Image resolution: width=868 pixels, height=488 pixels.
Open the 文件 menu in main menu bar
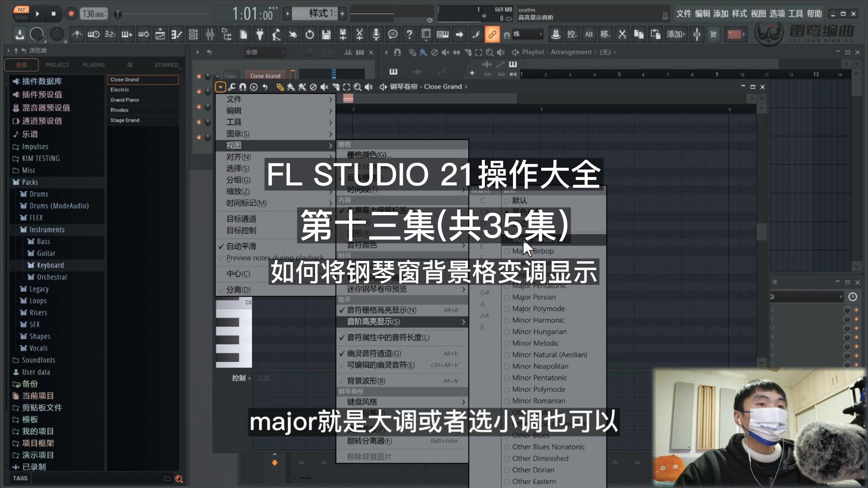point(684,14)
